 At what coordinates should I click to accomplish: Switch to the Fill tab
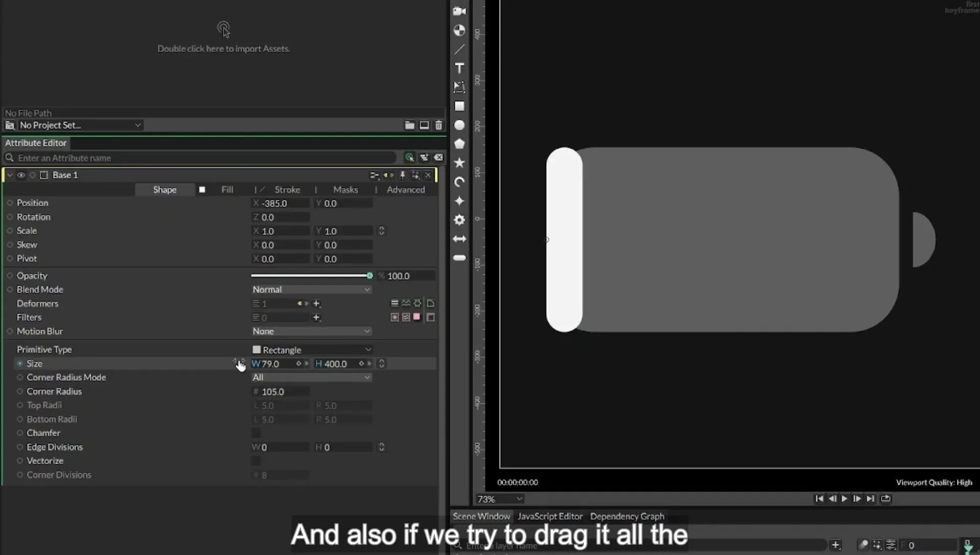(227, 190)
